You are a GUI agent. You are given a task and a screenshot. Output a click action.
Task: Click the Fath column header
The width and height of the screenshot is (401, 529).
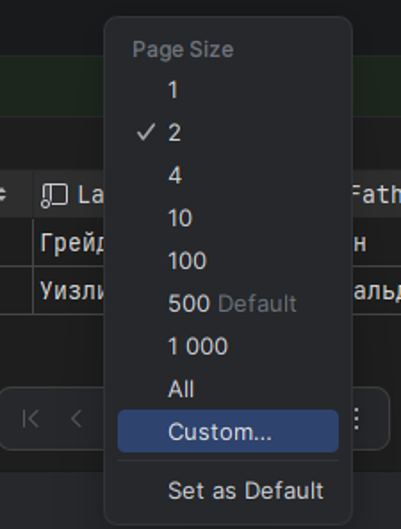click(377, 194)
